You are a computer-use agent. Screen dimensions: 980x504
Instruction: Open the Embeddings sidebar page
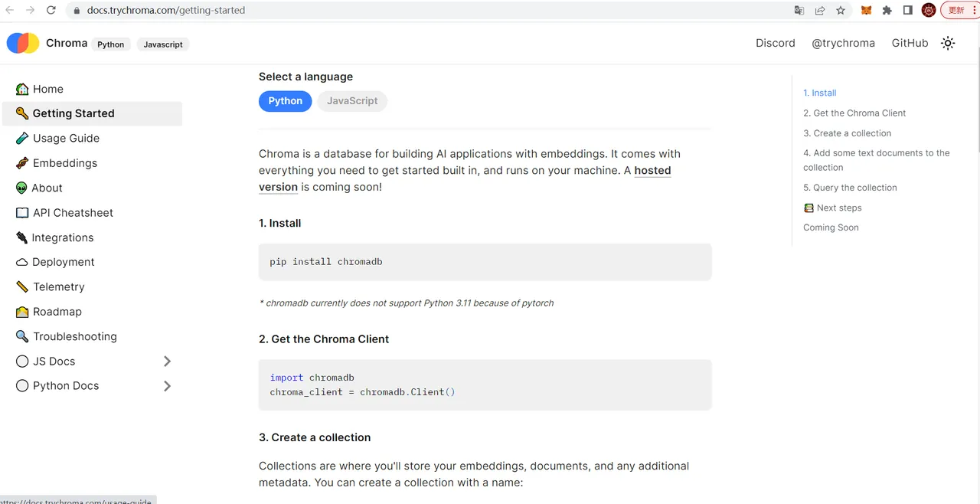tap(65, 163)
